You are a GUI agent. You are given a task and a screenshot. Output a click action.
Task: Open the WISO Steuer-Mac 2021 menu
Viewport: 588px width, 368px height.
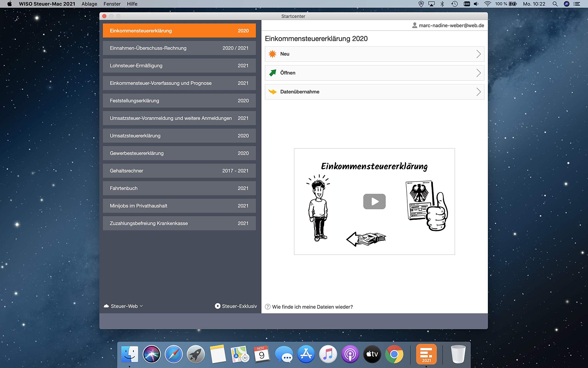point(47,4)
